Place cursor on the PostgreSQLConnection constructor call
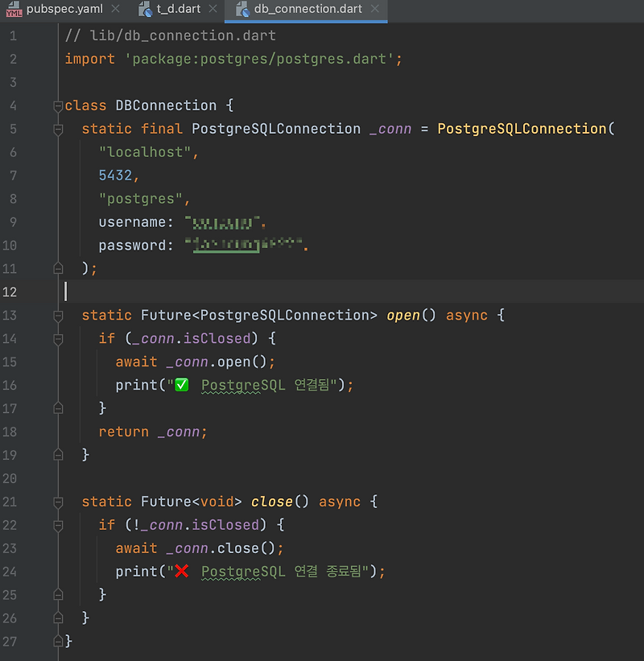 [524, 129]
